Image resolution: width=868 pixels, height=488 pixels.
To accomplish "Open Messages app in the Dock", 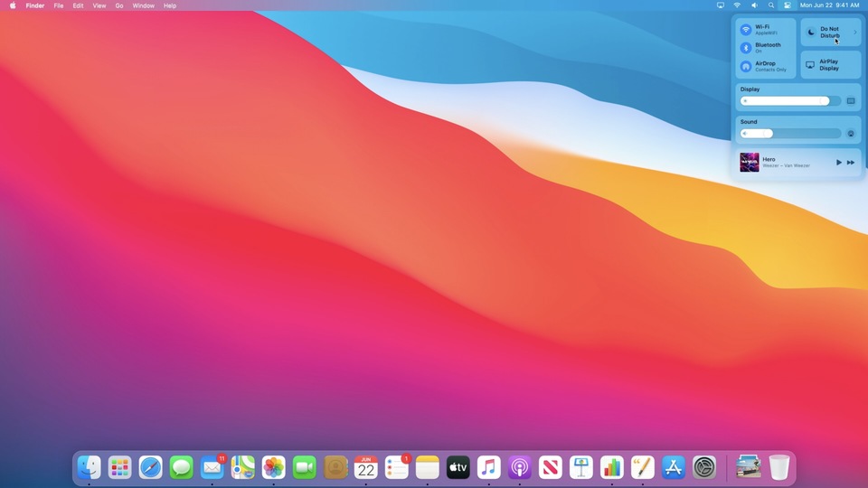I will tap(182, 467).
